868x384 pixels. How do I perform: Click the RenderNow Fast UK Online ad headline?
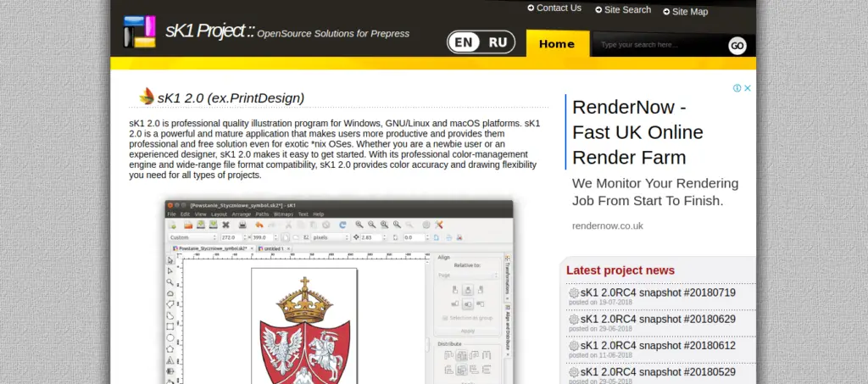point(637,132)
